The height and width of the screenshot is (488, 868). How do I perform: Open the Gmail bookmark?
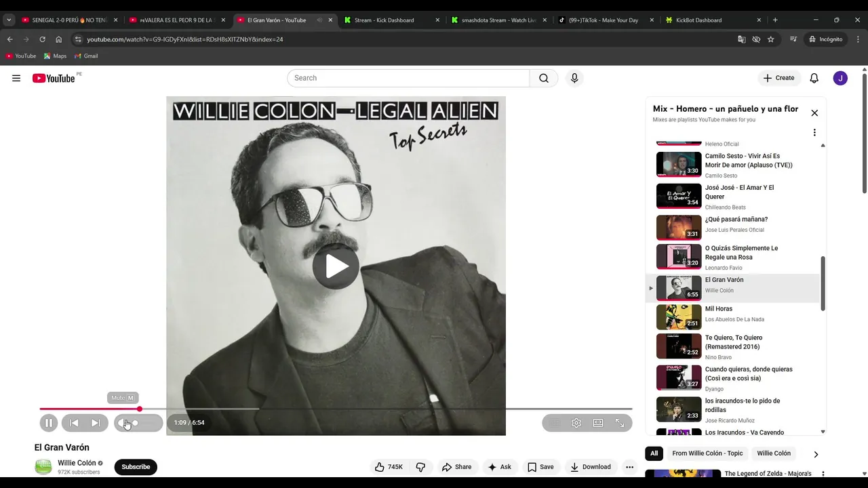86,56
